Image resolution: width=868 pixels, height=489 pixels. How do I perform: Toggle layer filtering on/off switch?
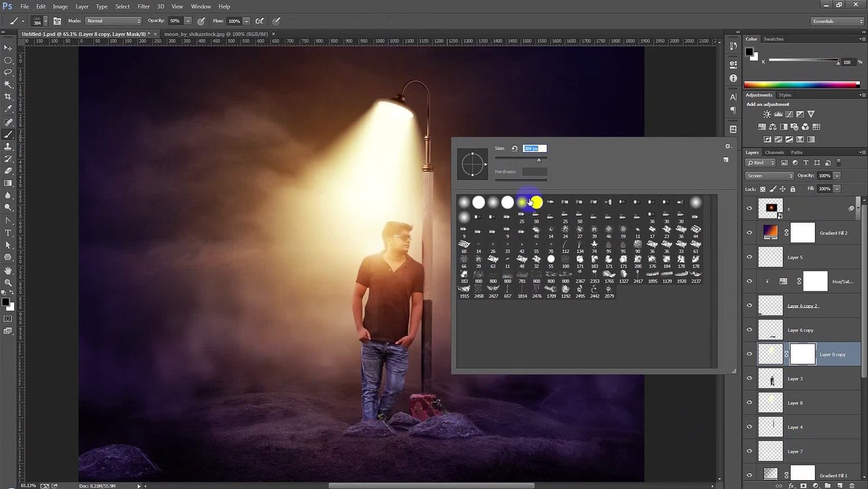point(838,163)
